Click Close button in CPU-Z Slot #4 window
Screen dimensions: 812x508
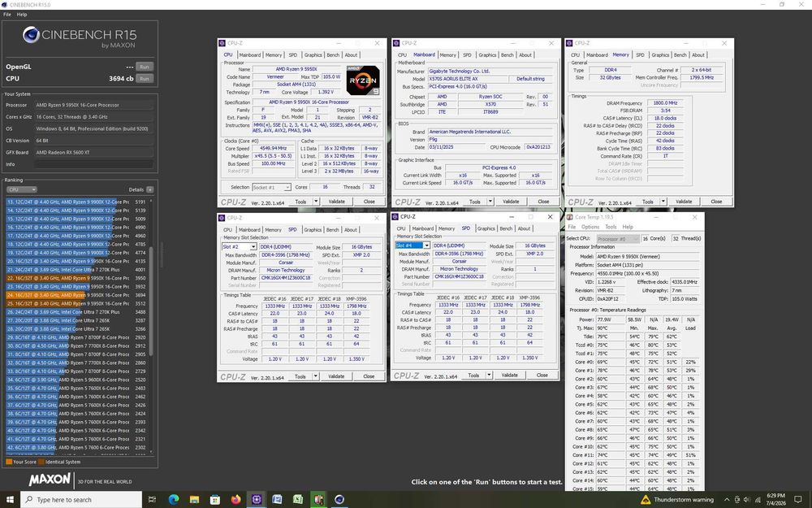pyautogui.click(x=542, y=375)
